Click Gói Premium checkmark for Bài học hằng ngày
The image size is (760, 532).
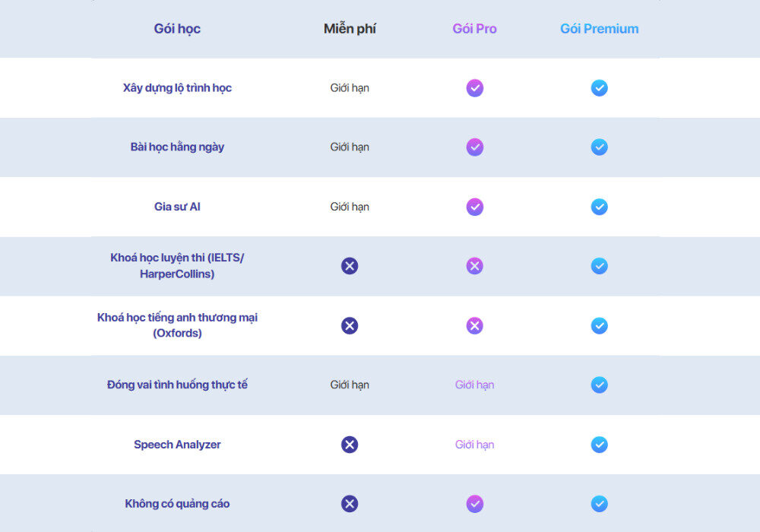(x=599, y=147)
